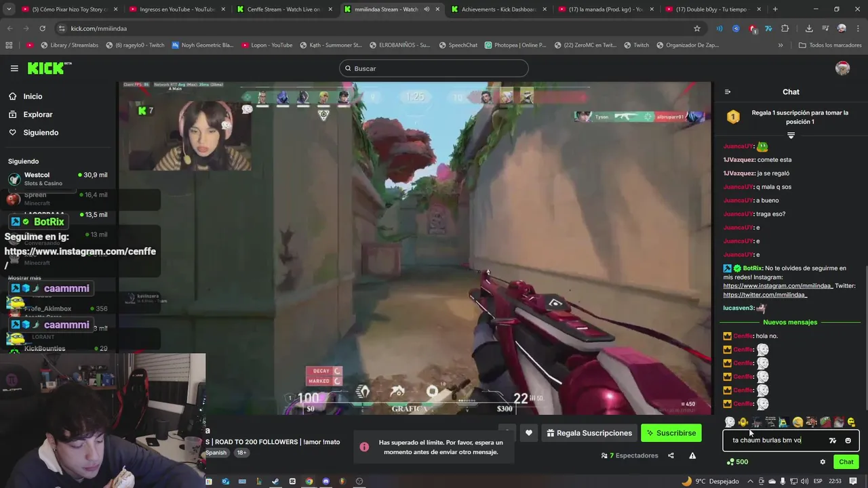868x488 pixels.
Task: Collapse the chat panel arrow icon
Action: 728,92
